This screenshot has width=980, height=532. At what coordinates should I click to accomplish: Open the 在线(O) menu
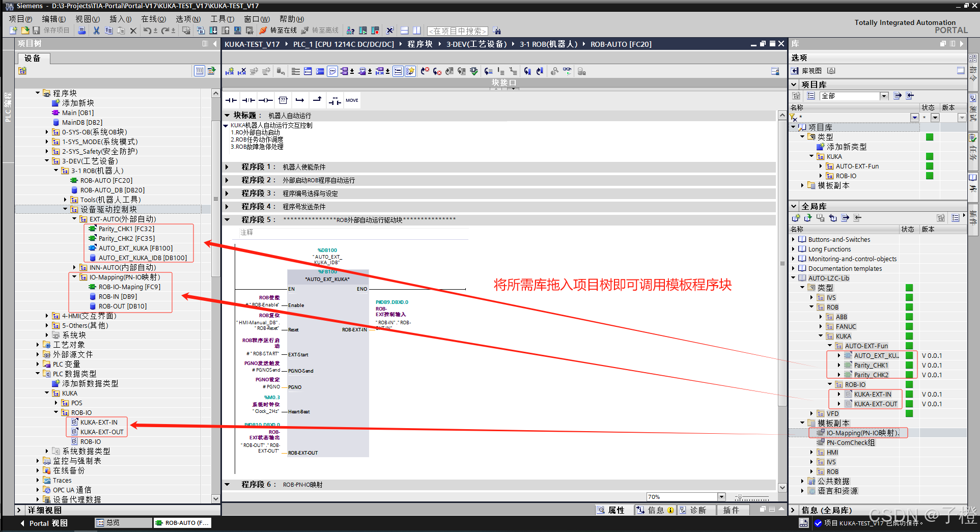(153, 19)
